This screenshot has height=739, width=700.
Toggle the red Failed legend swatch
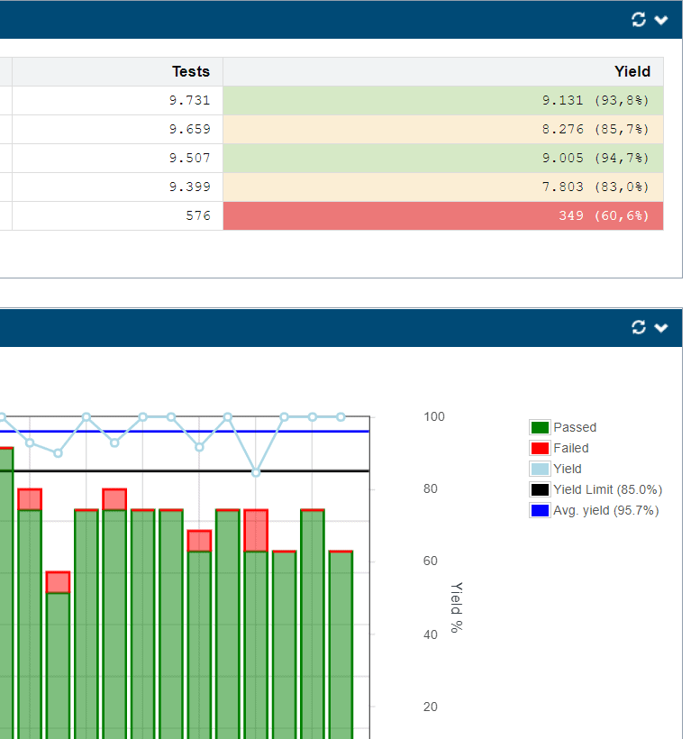540,449
